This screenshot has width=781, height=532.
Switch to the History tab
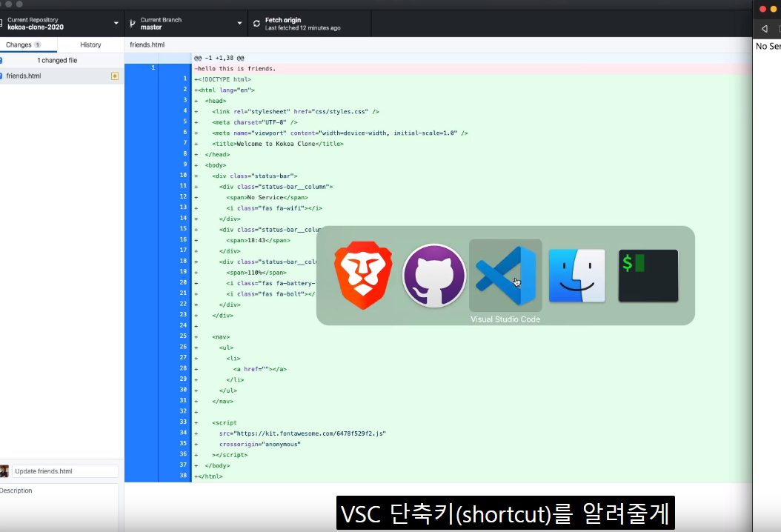[x=90, y=45]
